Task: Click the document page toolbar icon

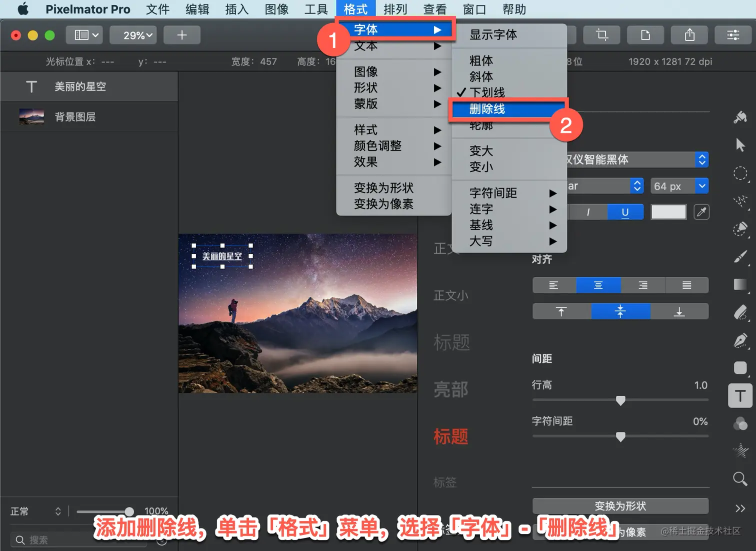Action: (x=645, y=35)
